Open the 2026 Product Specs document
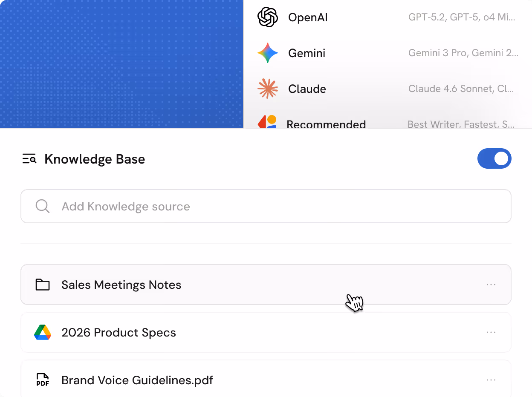 (x=119, y=332)
